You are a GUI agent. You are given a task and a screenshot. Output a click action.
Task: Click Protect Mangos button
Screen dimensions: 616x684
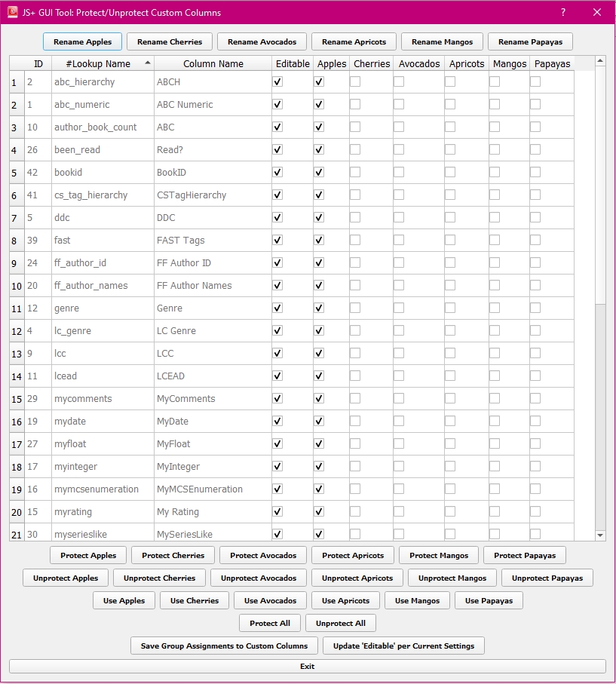(439, 555)
